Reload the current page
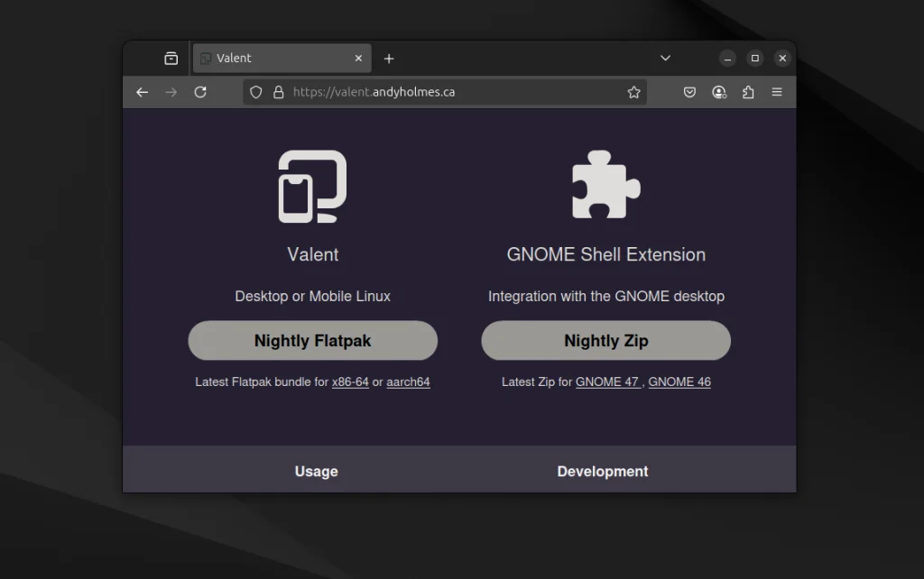This screenshot has width=924, height=579. (x=200, y=92)
